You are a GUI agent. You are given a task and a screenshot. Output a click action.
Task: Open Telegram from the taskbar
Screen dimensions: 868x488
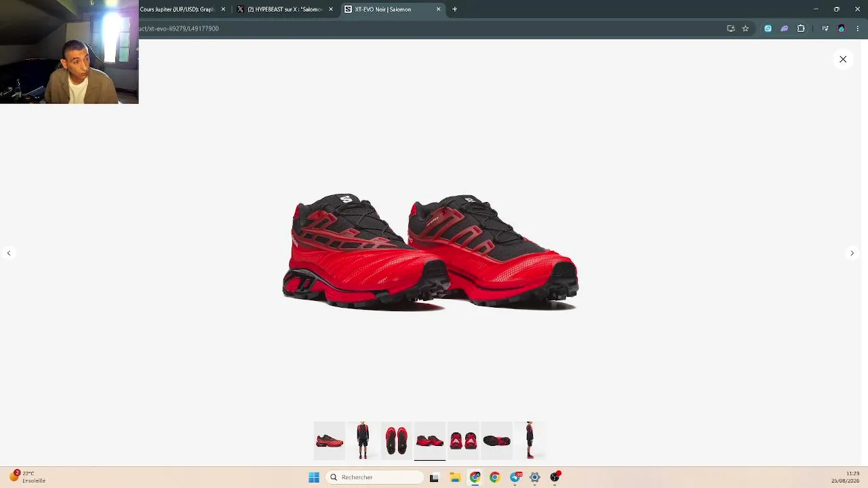pyautogui.click(x=515, y=477)
